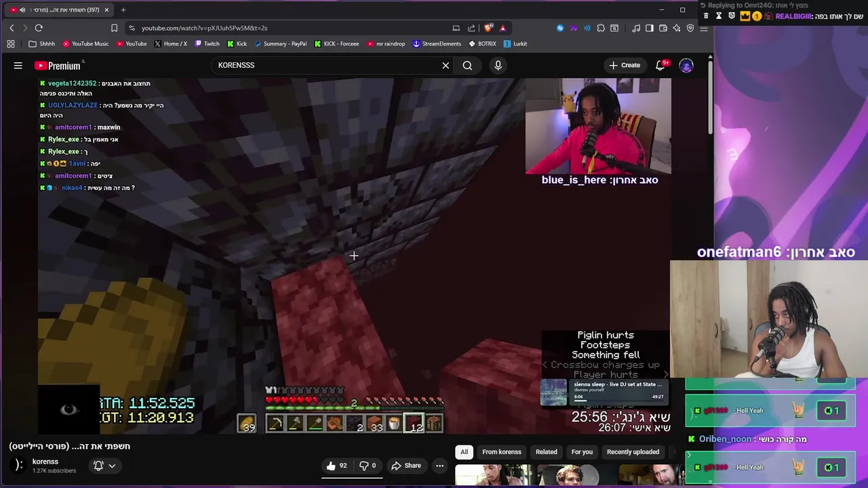Open the media control music note icon
This screenshot has width=868, height=488.
(x=636, y=28)
